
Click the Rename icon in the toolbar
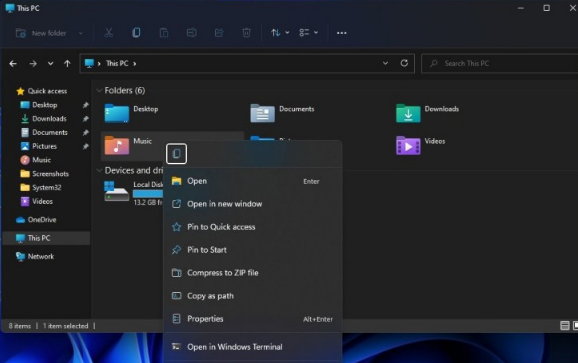191,33
